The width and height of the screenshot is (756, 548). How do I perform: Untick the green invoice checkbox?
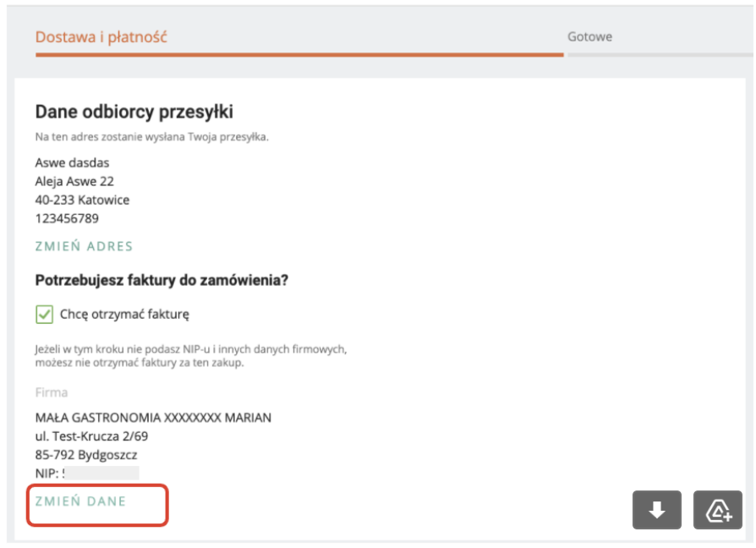tap(44, 315)
